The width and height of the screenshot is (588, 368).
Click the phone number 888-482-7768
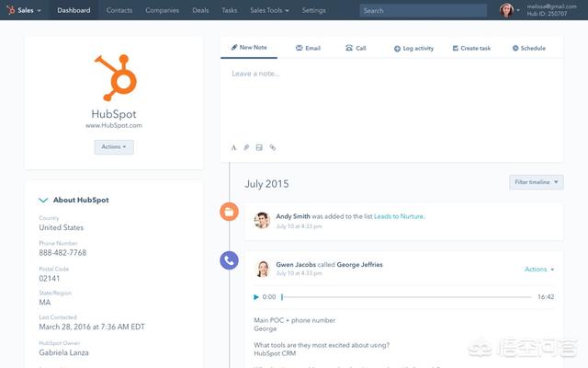[x=62, y=253]
